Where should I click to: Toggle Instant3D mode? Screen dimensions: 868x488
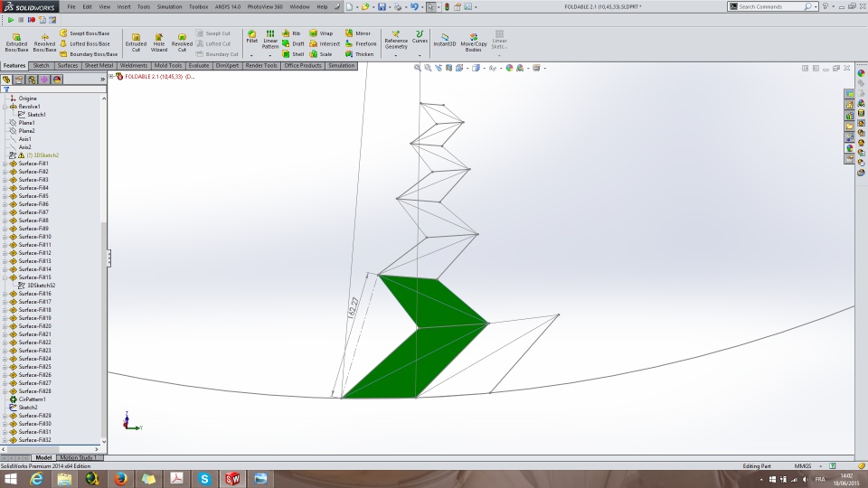tap(445, 40)
